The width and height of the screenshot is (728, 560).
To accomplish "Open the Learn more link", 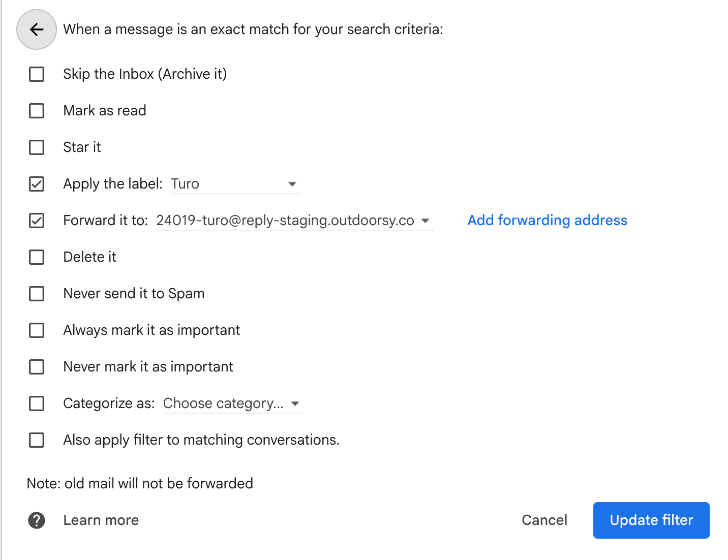I will [x=101, y=520].
